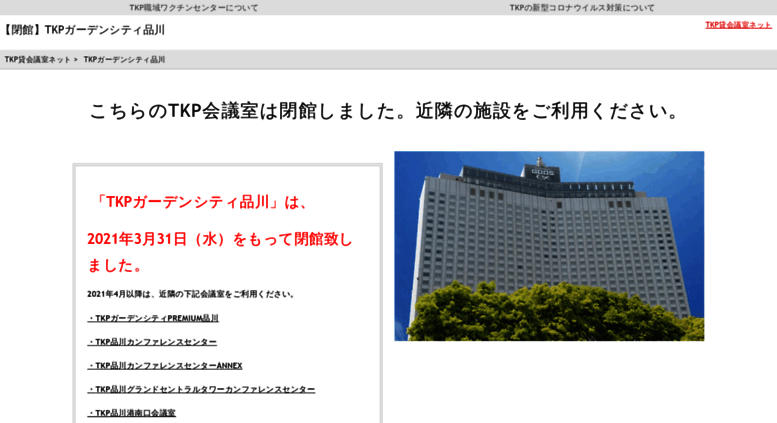Click red text 2021年3月31日（水）をもって閉館致し
This screenshot has height=423, width=777.
click(x=220, y=239)
